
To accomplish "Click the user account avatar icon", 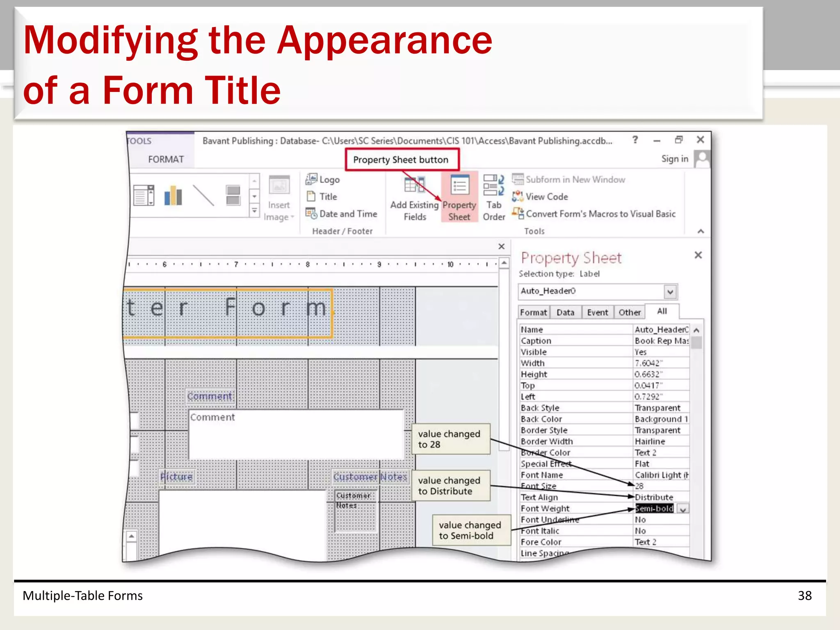I will [x=702, y=159].
